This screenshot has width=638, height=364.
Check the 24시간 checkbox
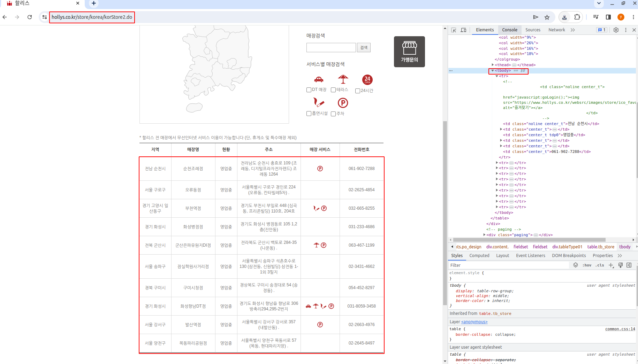tap(358, 91)
